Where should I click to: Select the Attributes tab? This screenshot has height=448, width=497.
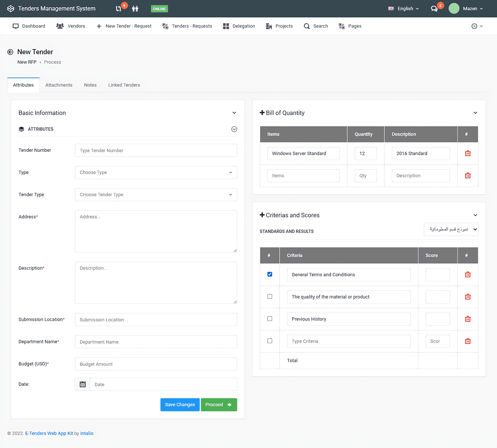[x=23, y=85]
